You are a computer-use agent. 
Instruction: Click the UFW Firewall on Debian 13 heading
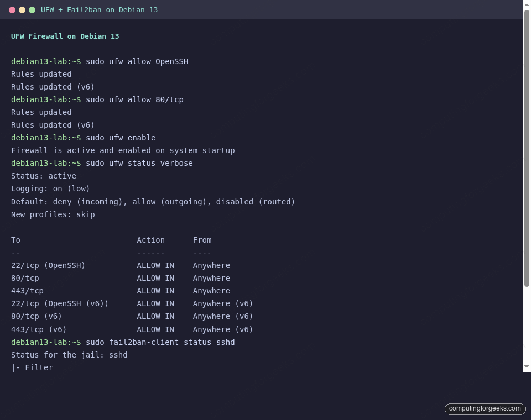65,36
